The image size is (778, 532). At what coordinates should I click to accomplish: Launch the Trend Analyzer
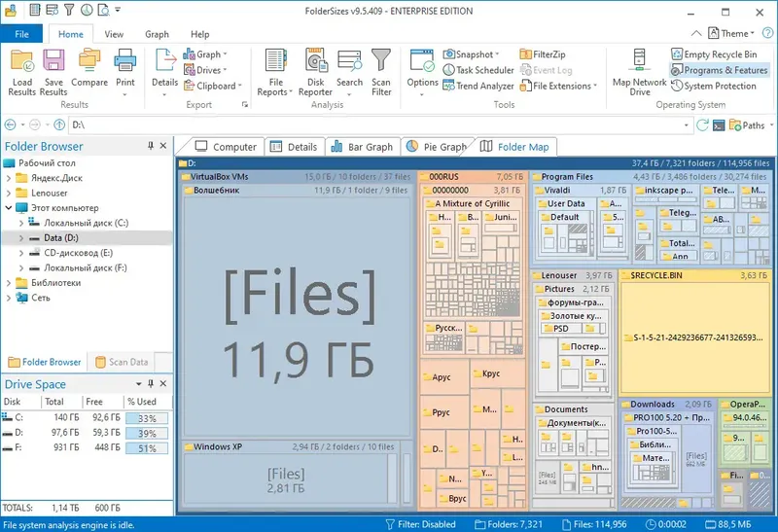pos(477,86)
